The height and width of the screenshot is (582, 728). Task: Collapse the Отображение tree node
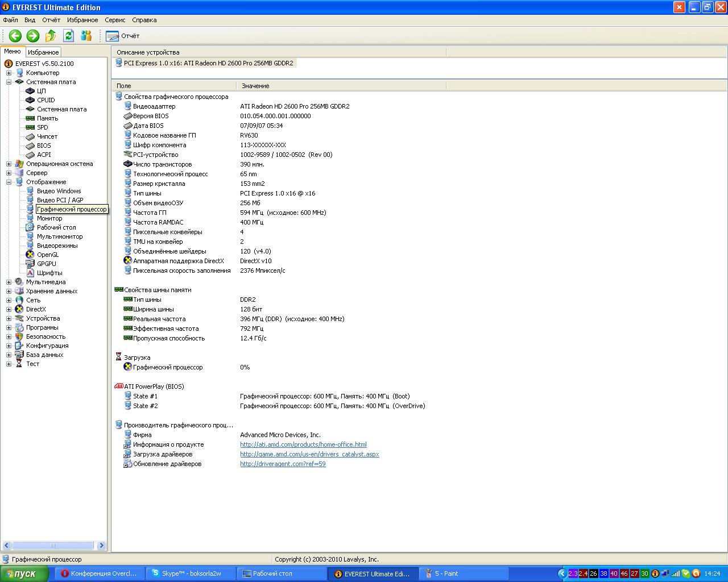9,182
